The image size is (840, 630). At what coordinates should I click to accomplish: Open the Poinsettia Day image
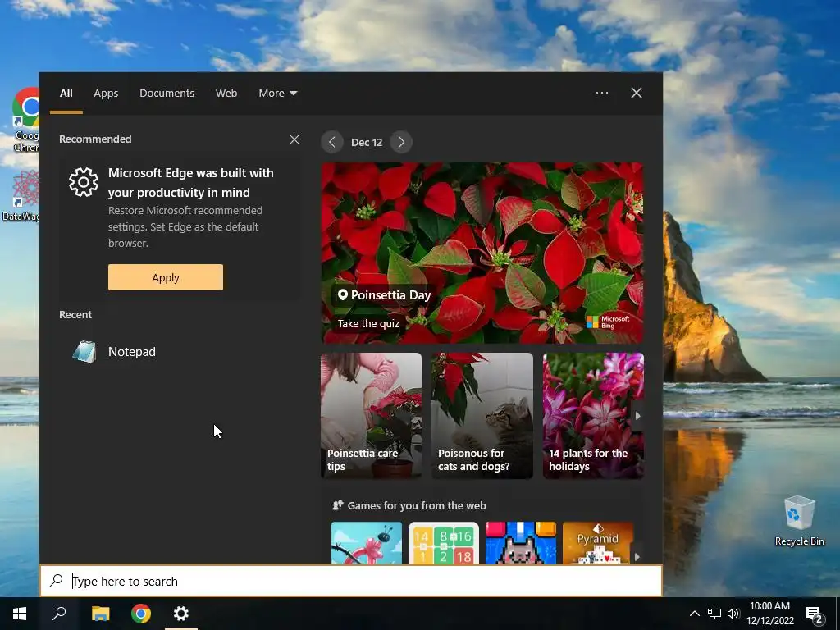coord(482,253)
